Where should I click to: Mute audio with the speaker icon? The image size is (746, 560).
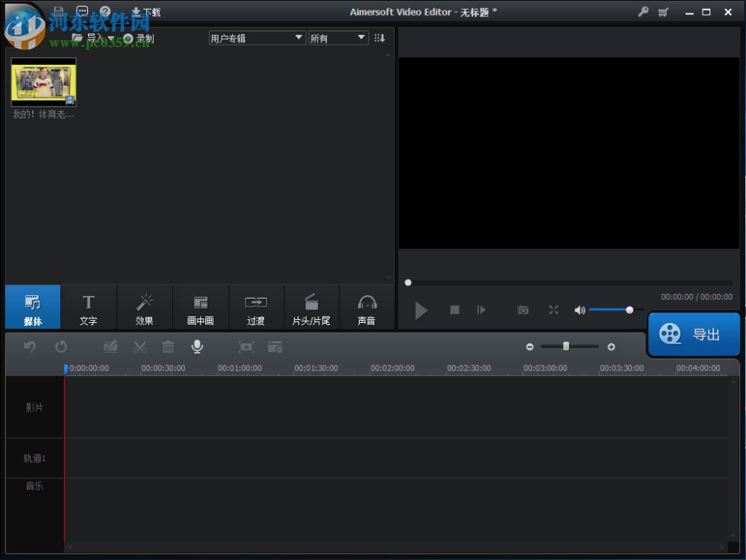580,310
